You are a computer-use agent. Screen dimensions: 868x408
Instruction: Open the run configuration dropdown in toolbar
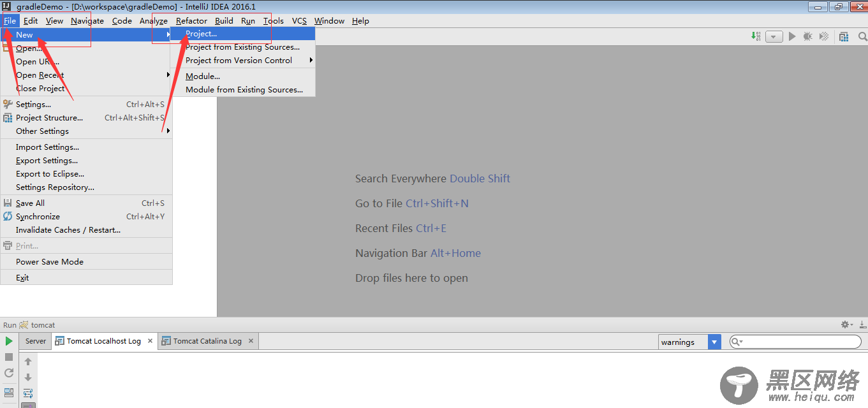coord(774,37)
